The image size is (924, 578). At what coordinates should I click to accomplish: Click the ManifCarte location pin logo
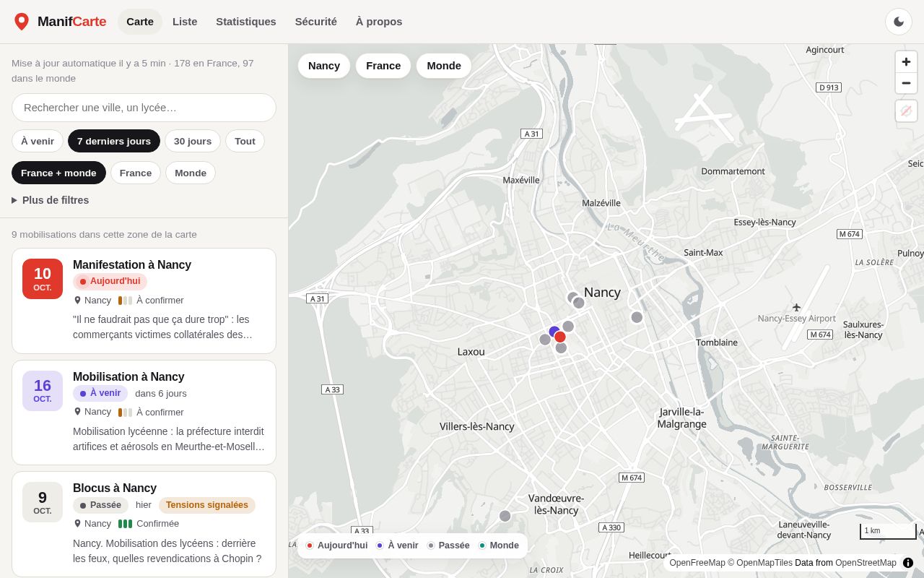tap(22, 22)
